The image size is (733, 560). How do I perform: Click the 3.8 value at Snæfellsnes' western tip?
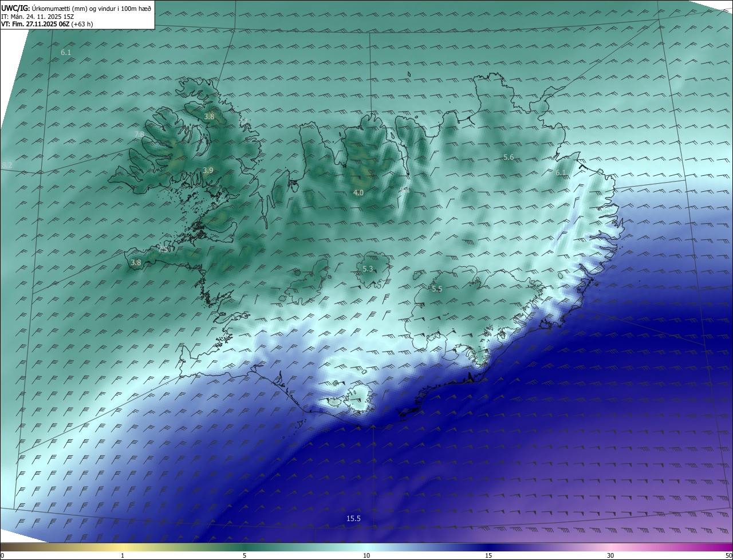[x=136, y=263]
